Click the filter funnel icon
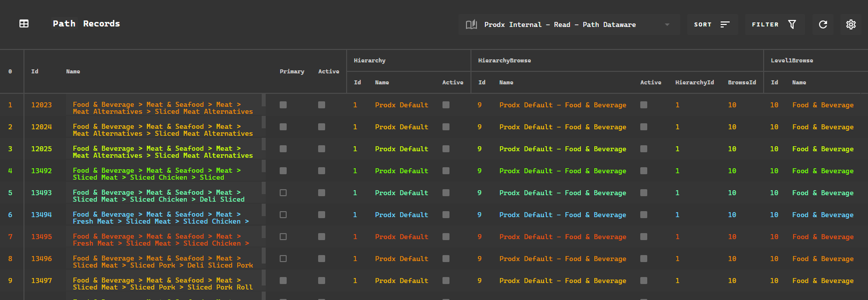 click(792, 24)
